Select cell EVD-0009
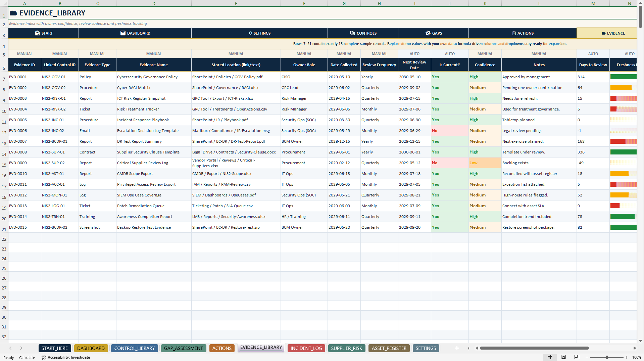This screenshot has width=644, height=361. click(25, 163)
